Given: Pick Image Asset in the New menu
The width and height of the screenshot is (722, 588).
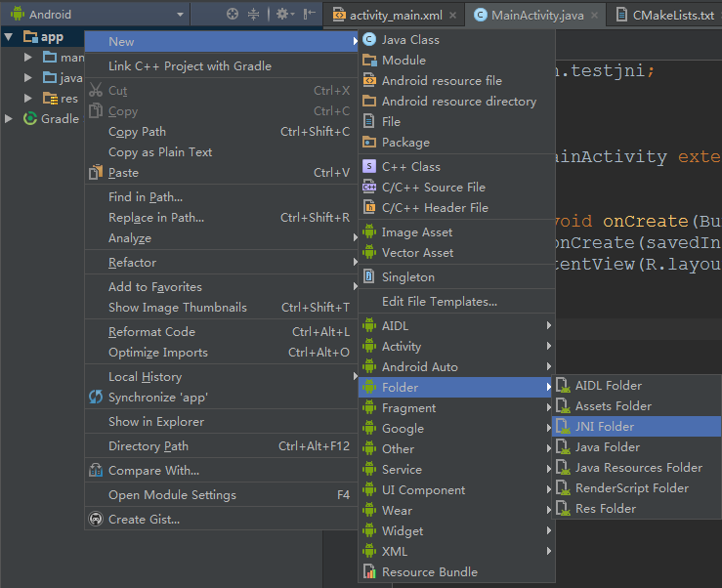Looking at the screenshot, I should click(416, 232).
